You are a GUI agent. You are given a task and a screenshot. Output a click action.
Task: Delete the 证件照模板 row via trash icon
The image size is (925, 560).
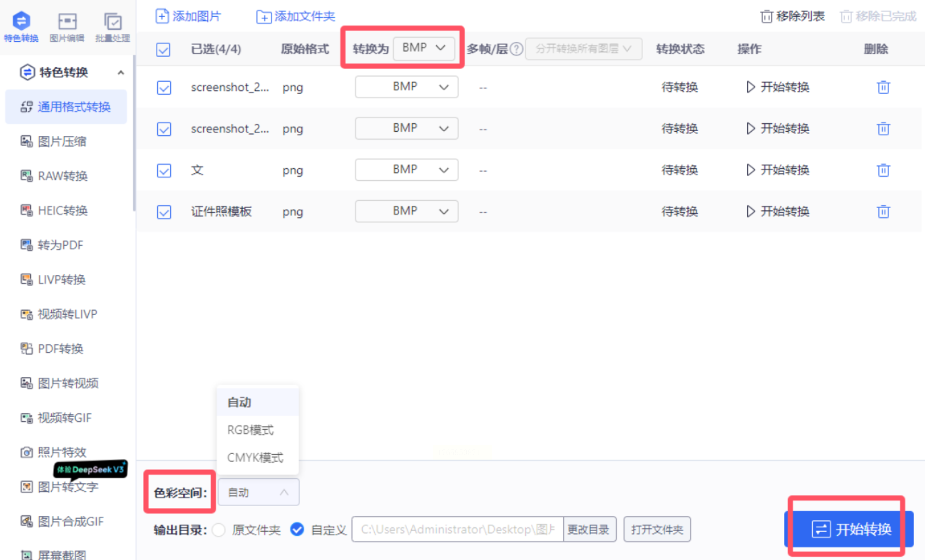click(x=883, y=212)
